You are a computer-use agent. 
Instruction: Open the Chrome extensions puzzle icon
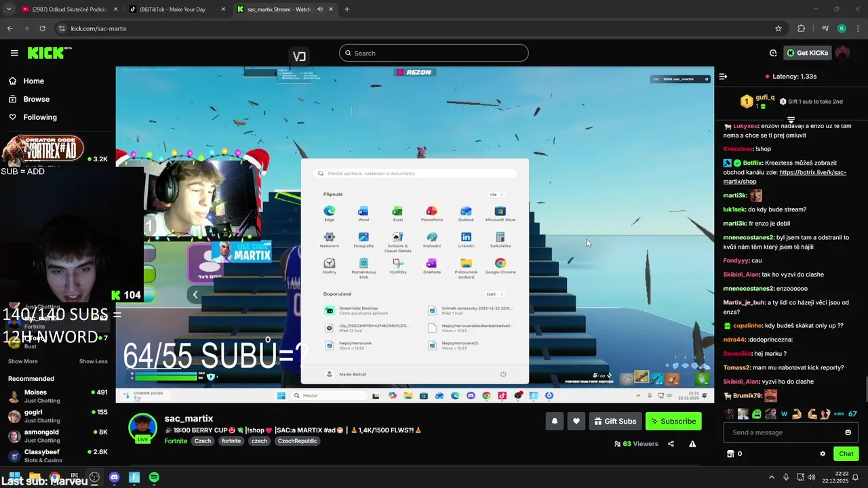[x=801, y=28]
